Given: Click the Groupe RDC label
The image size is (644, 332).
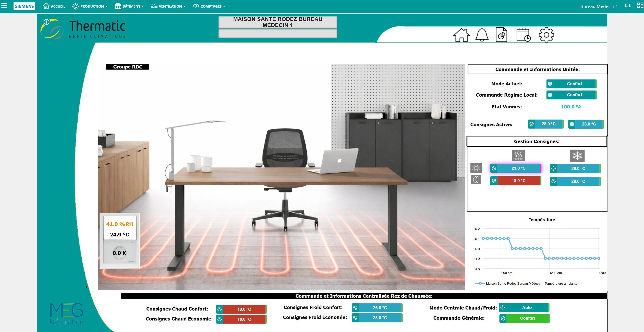Looking at the screenshot, I should pos(128,67).
